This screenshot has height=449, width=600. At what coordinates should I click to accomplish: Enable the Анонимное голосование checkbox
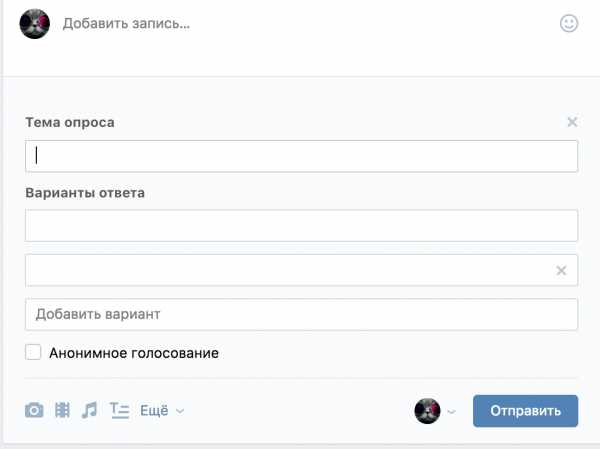[x=33, y=352]
